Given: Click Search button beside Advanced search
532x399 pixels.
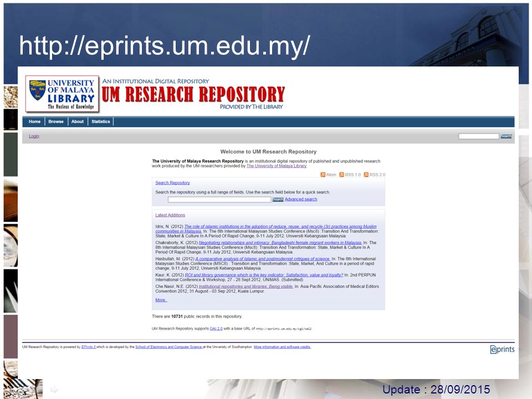Looking at the screenshot, I should 278,199.
